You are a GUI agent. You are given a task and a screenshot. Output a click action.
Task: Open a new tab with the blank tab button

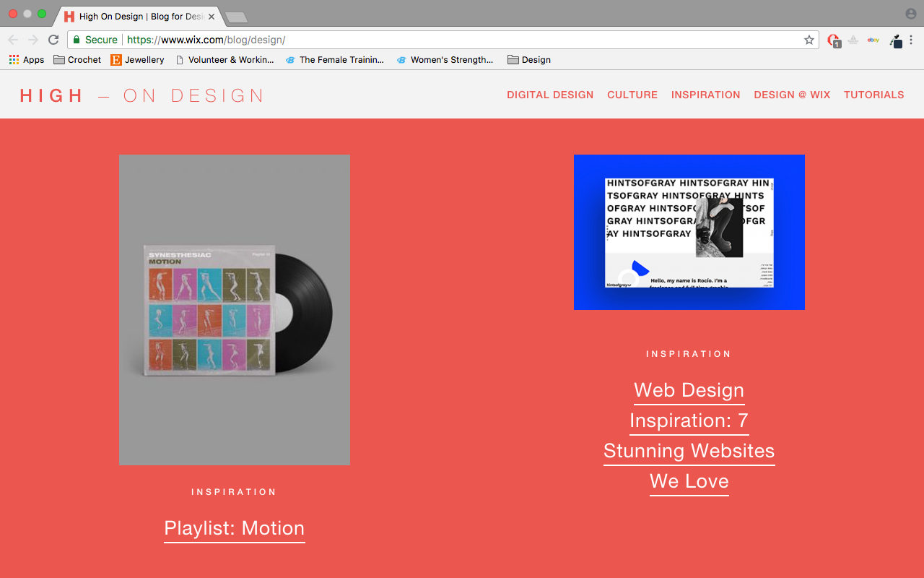(x=236, y=17)
